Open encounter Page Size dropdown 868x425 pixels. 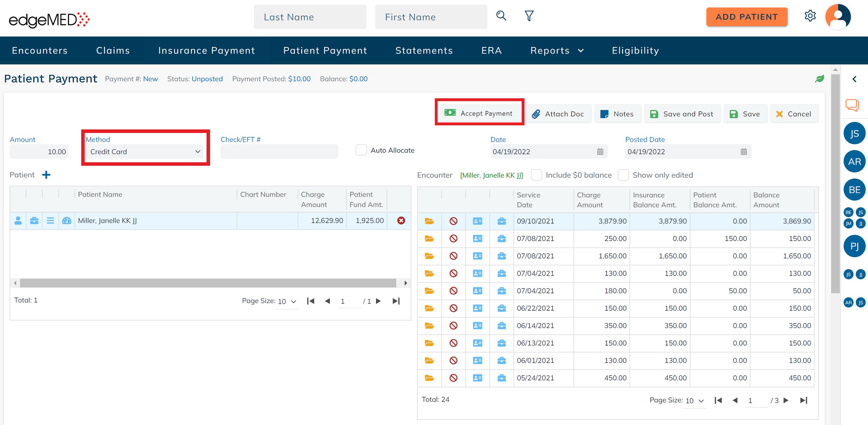[694, 401]
